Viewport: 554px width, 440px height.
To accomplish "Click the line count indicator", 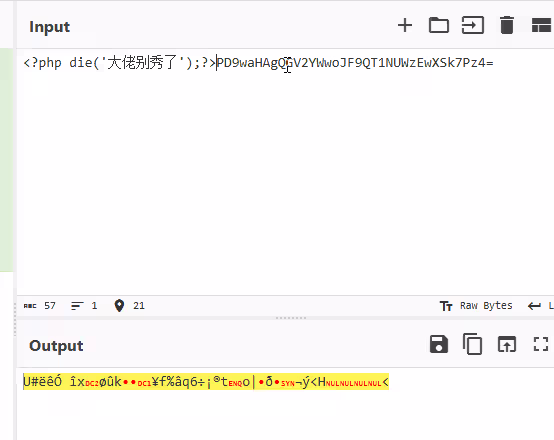I will pos(84,306).
